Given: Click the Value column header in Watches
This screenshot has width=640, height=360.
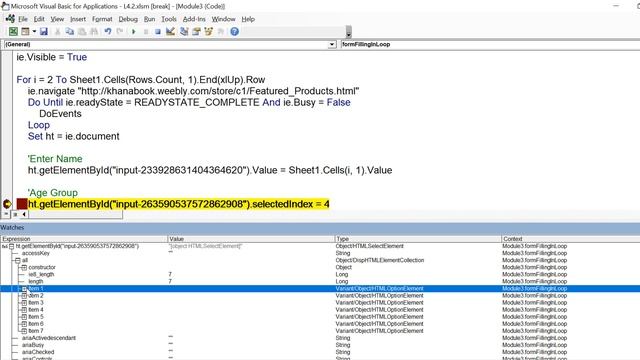Looking at the screenshot, I should tap(251, 239).
